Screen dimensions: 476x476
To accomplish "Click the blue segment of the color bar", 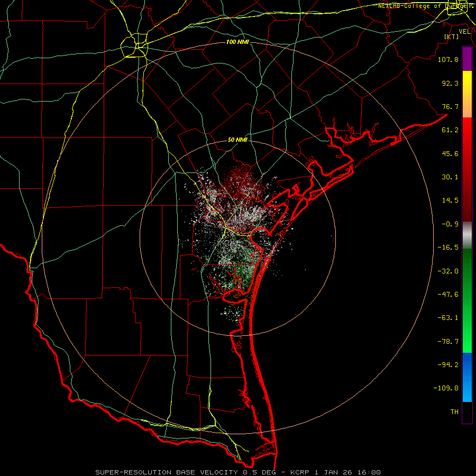I will (x=467, y=377).
